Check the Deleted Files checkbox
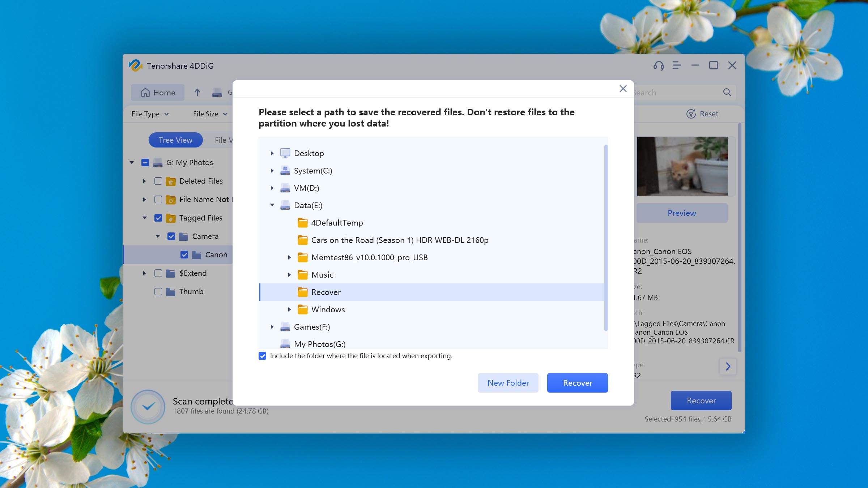 pos(158,181)
